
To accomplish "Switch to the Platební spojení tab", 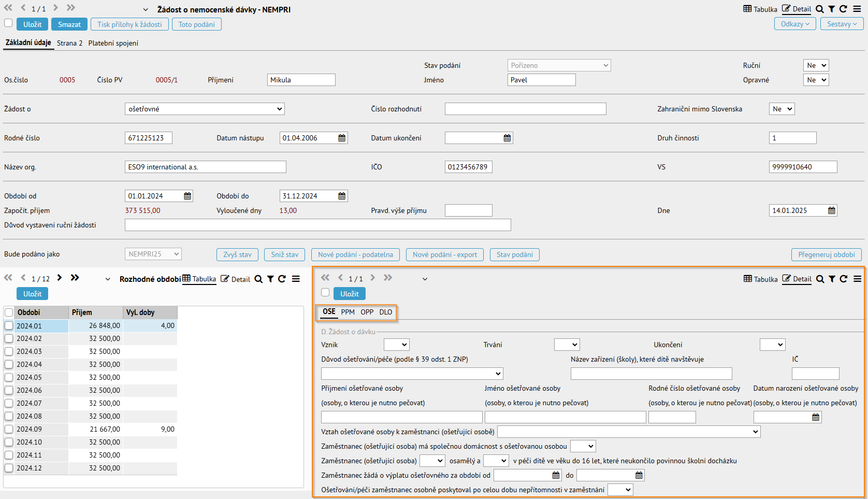I will click(113, 43).
